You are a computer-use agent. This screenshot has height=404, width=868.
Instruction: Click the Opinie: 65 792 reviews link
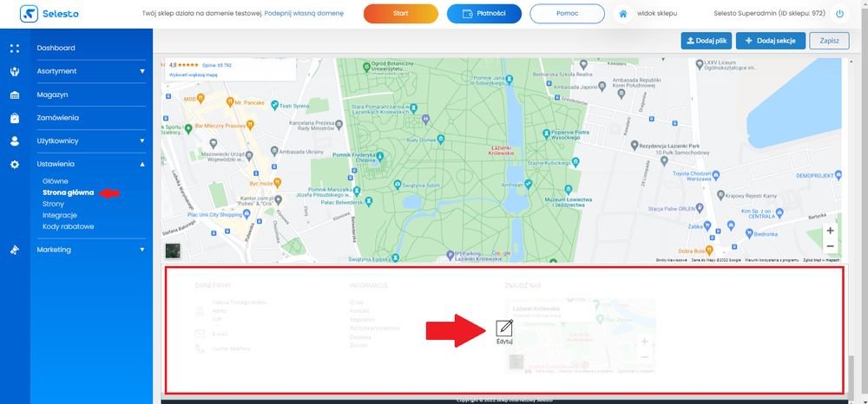point(217,65)
